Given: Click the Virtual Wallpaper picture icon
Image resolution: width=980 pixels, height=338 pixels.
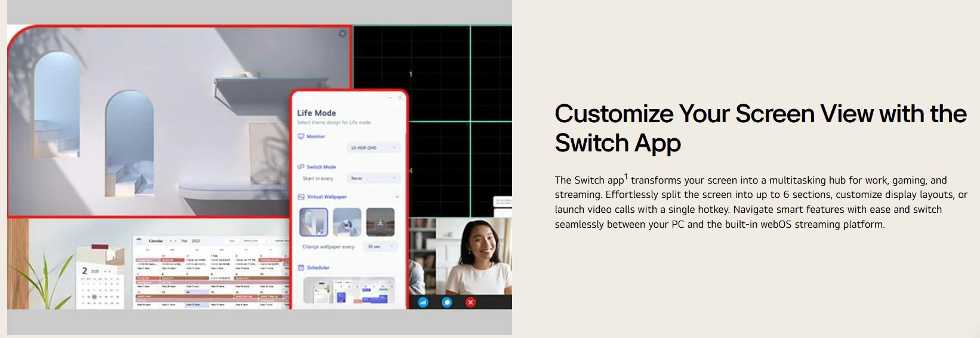Looking at the screenshot, I should [301, 197].
